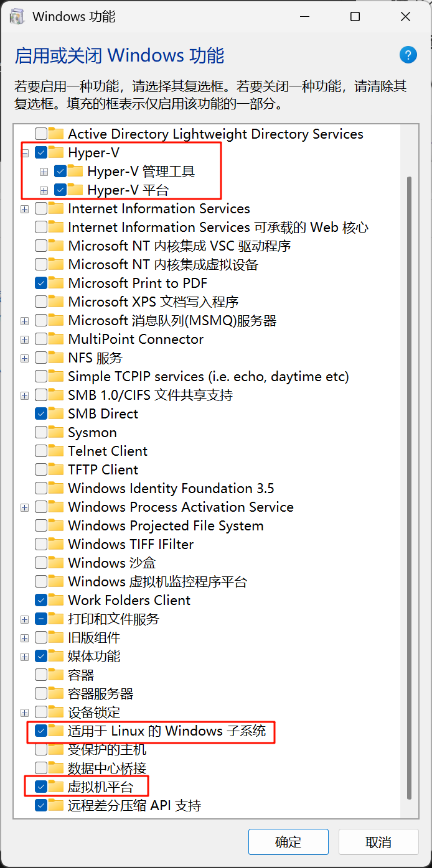Uncheck Hyper-V 平台 checkbox
This screenshot has width=432, height=868.
click(x=60, y=190)
